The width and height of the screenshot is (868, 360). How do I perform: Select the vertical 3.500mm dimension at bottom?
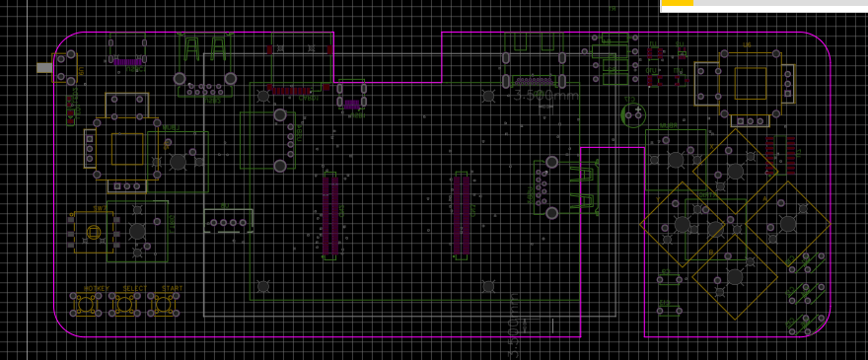click(x=514, y=325)
